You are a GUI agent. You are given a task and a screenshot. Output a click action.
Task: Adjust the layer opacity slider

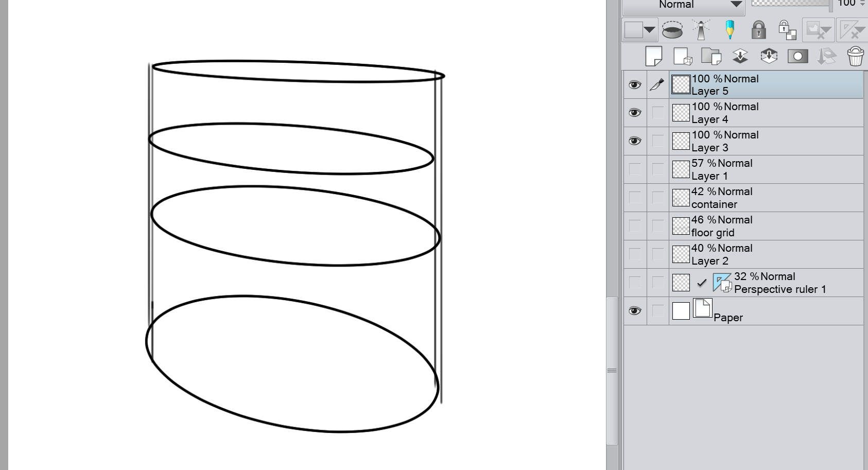coord(792,4)
